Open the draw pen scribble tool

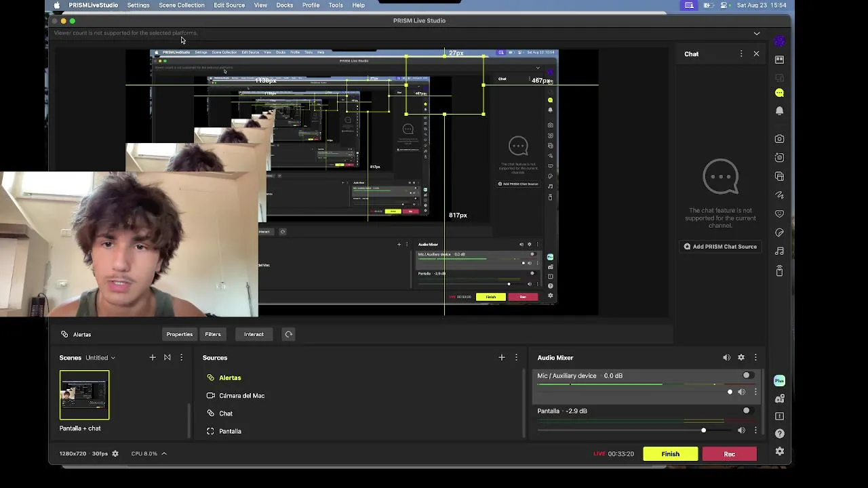tap(779, 195)
